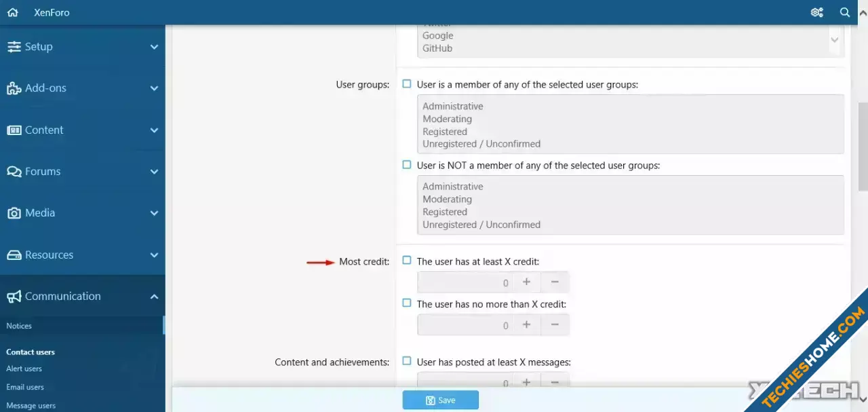Check 'User has posted at least X messages'

(407, 361)
